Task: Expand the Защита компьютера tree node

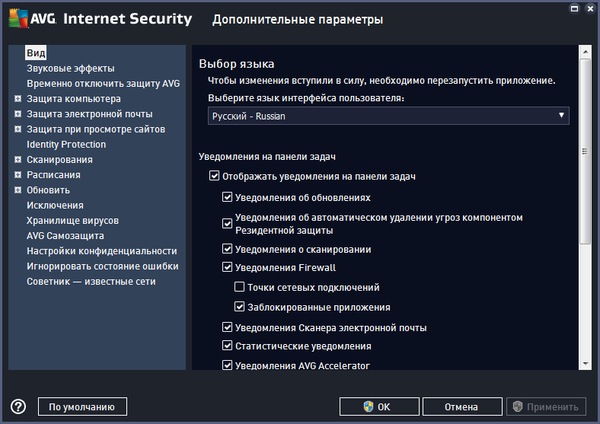Action: (18, 99)
